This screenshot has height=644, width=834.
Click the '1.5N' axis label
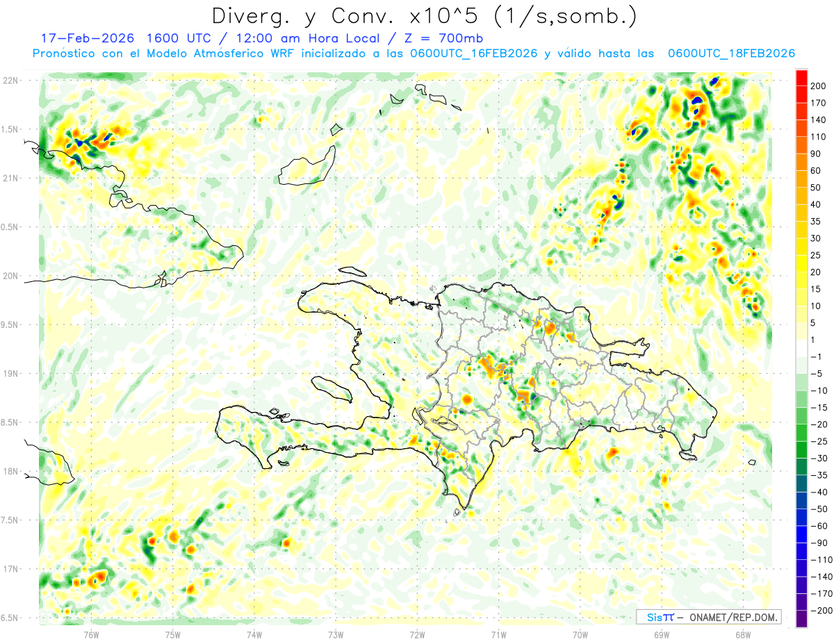point(10,129)
